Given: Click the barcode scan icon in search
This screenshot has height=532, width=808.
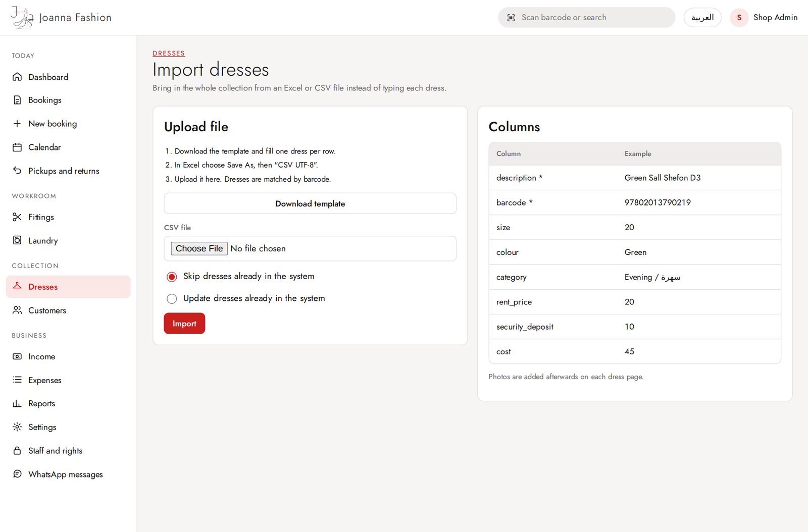Looking at the screenshot, I should tap(511, 18).
